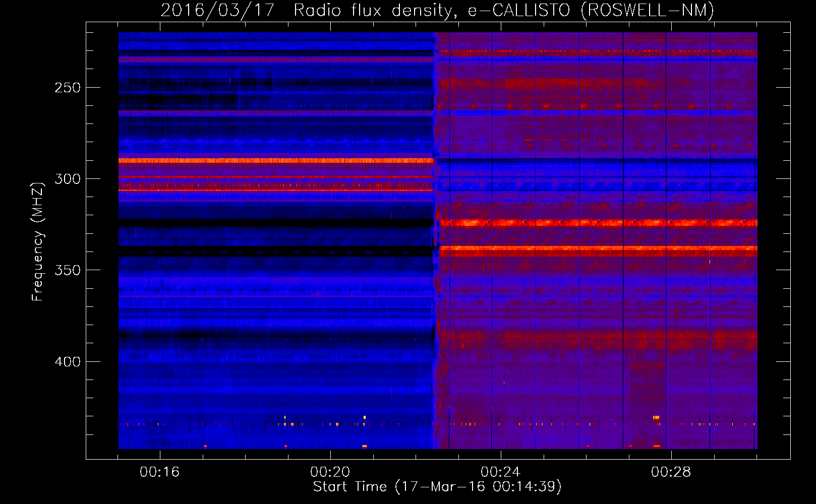Click the 350 frequency tick label
The height and width of the screenshot is (504, 816).
click(68, 270)
